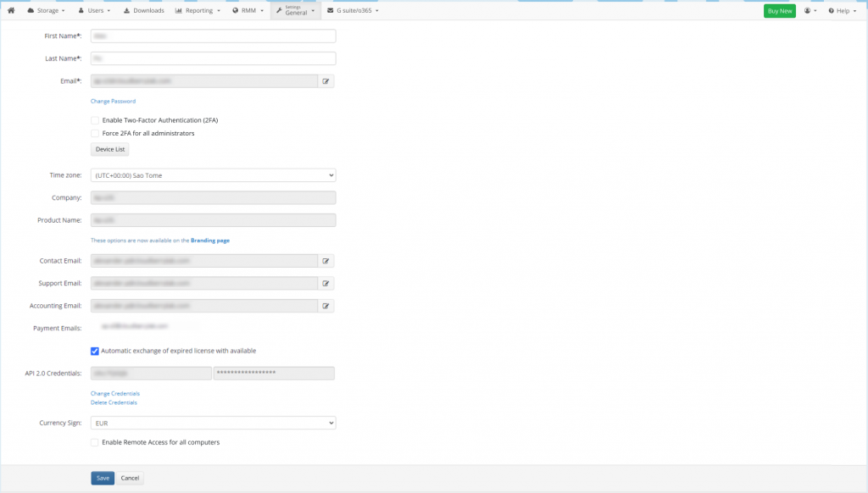
Task: Open the Time zone dropdown
Action: 213,175
